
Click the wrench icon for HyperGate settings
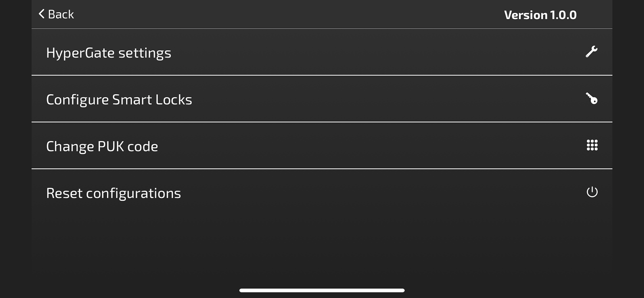592,52
